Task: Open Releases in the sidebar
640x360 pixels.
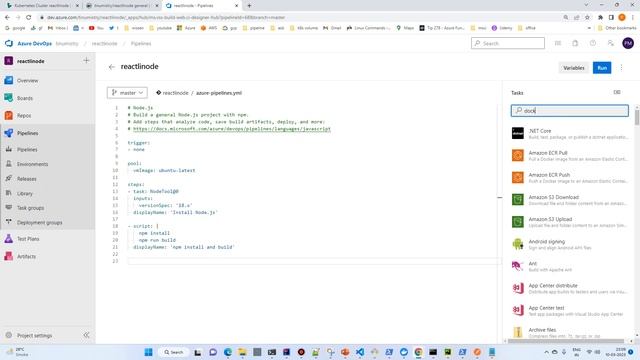Action: point(27,179)
